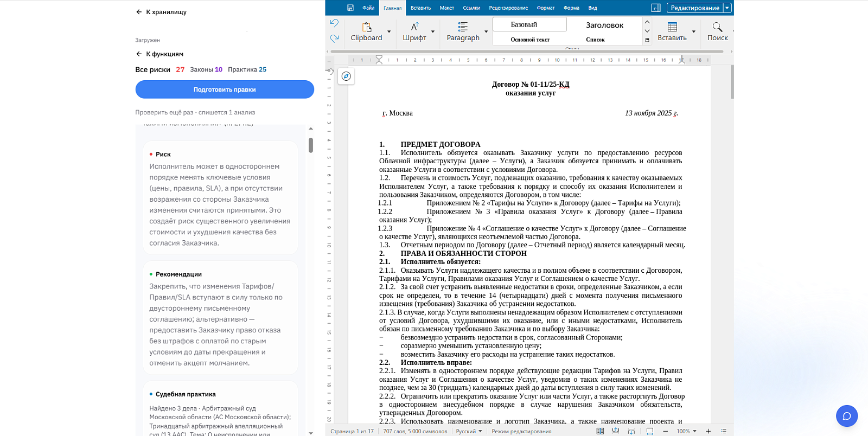This screenshot has width=868, height=436.
Task: Switch to the Главная tab
Action: coord(392,8)
